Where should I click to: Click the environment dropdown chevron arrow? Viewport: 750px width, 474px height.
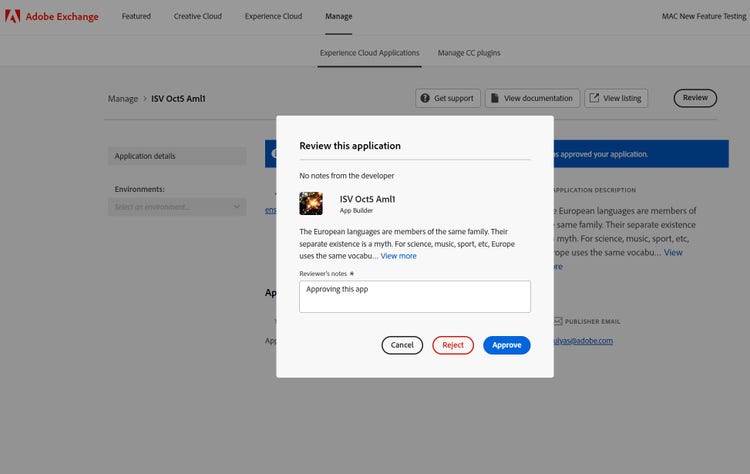click(236, 207)
